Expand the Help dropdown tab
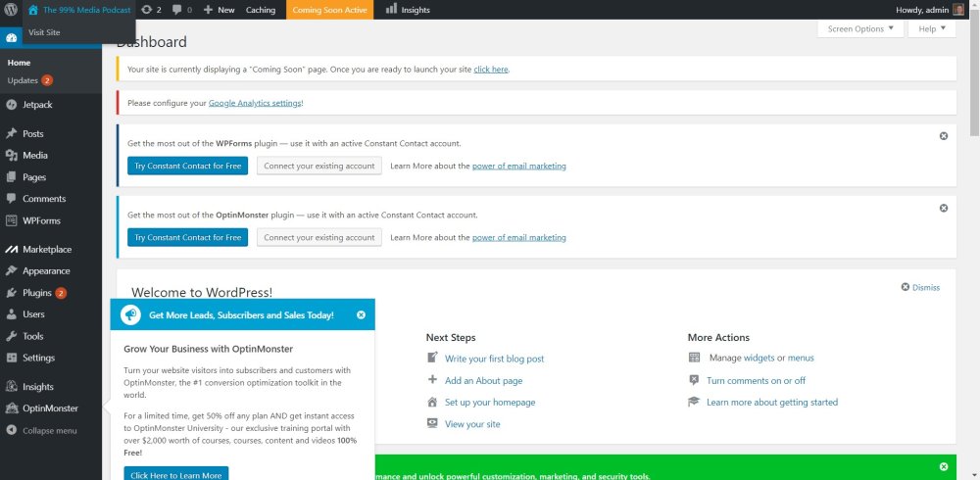 (x=932, y=28)
